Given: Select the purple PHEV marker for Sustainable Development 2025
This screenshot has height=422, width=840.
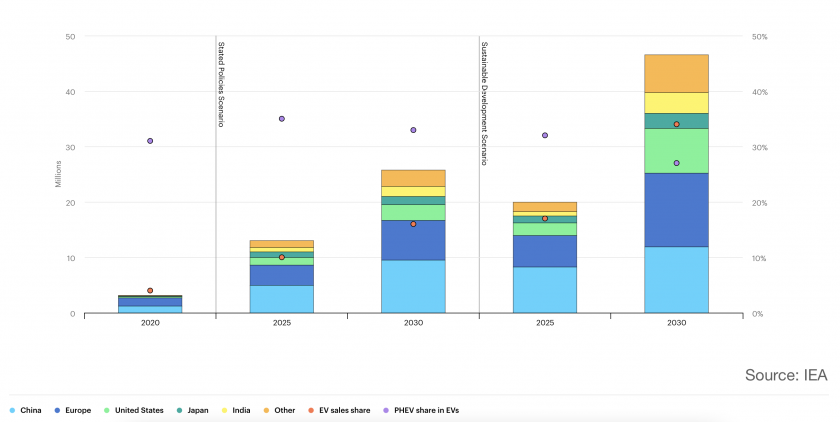Looking at the screenshot, I should click(x=545, y=135).
